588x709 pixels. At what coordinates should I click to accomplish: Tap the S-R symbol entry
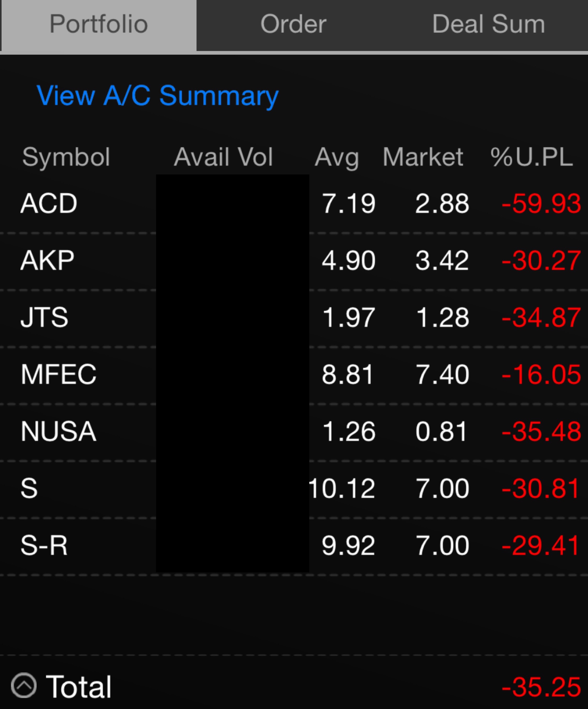pos(44,545)
